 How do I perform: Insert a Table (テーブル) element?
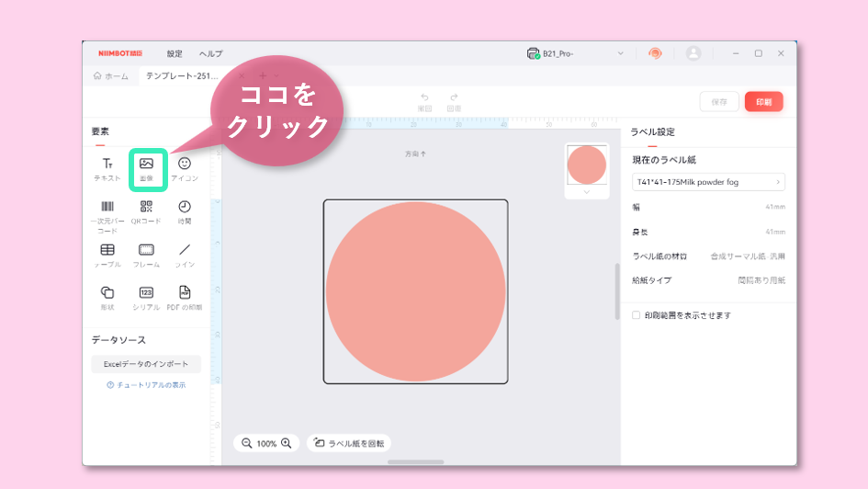pos(107,256)
